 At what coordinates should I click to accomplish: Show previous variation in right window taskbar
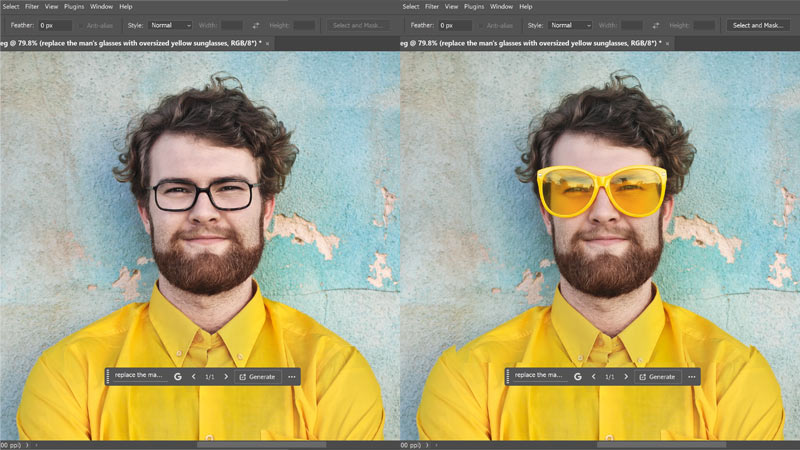(x=593, y=377)
